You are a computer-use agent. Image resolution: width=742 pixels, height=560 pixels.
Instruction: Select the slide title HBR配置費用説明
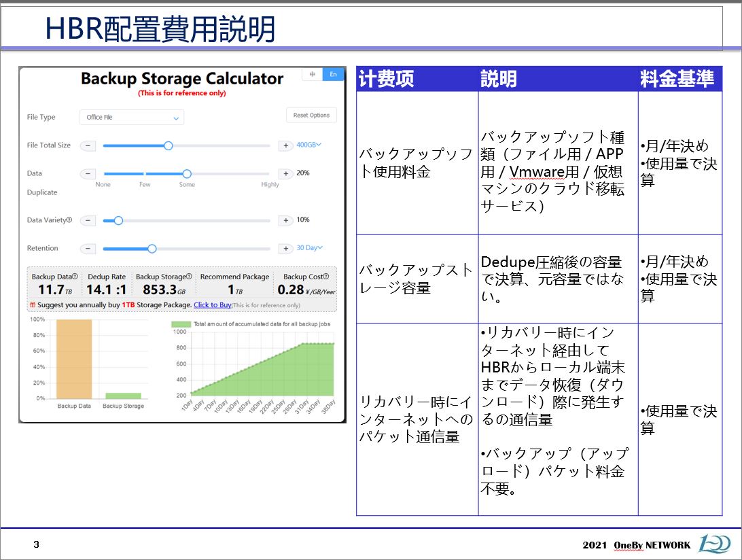160,29
